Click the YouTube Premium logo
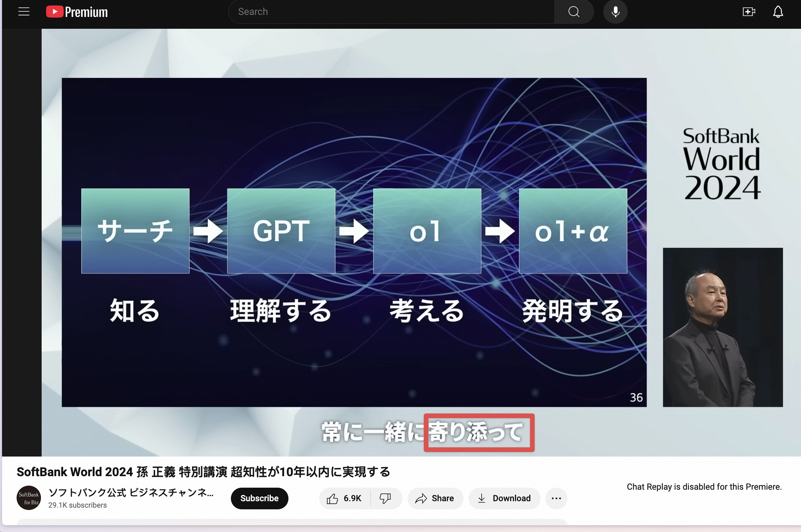 pyautogui.click(x=77, y=12)
